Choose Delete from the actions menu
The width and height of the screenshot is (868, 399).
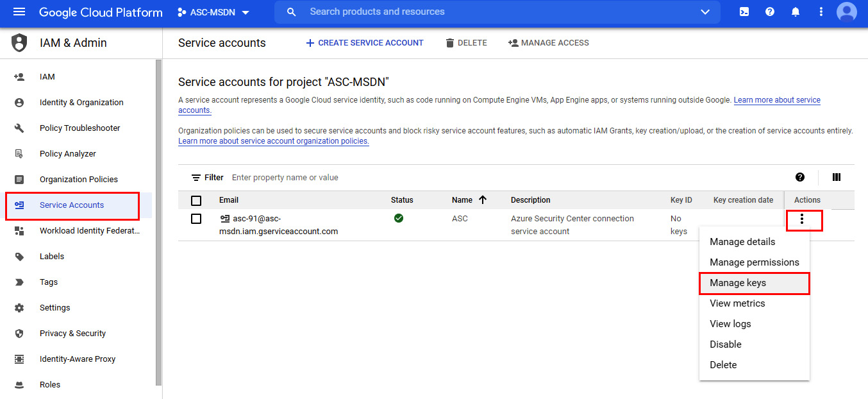tap(755, 365)
